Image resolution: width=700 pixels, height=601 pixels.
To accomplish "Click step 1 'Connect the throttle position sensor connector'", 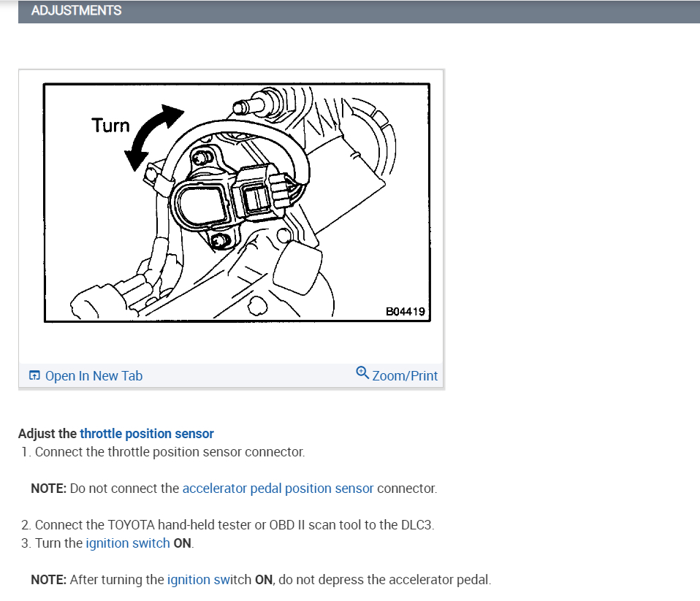I will pos(170,452).
